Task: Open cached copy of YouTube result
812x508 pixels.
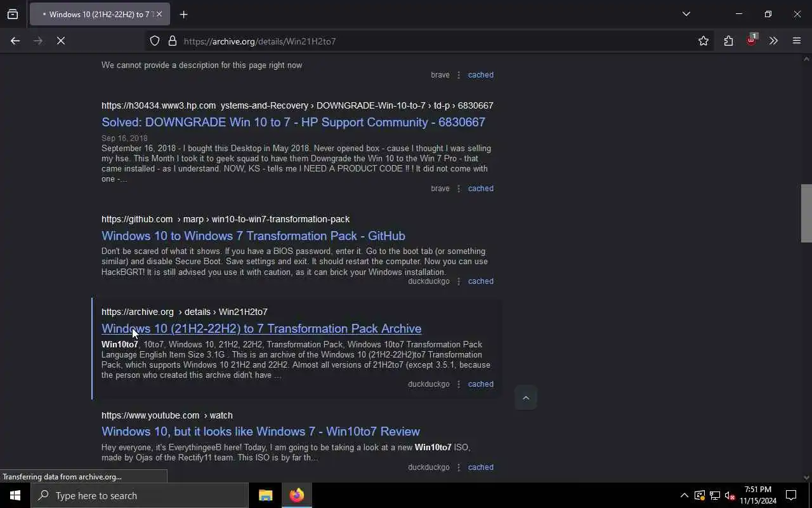Action: [x=480, y=467]
